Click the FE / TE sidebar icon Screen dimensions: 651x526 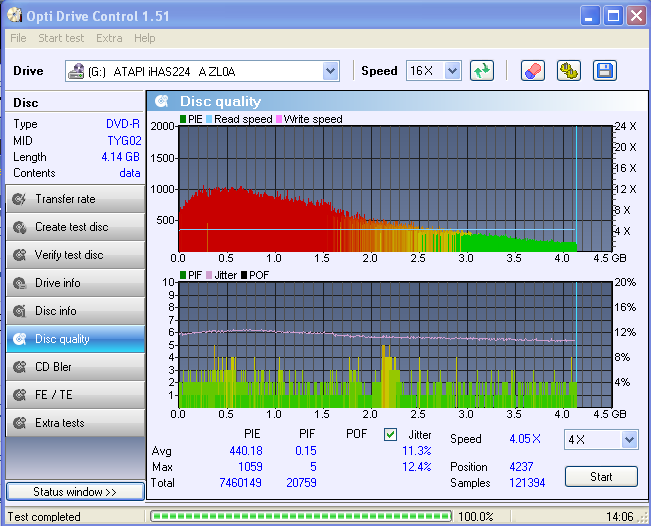(19, 395)
